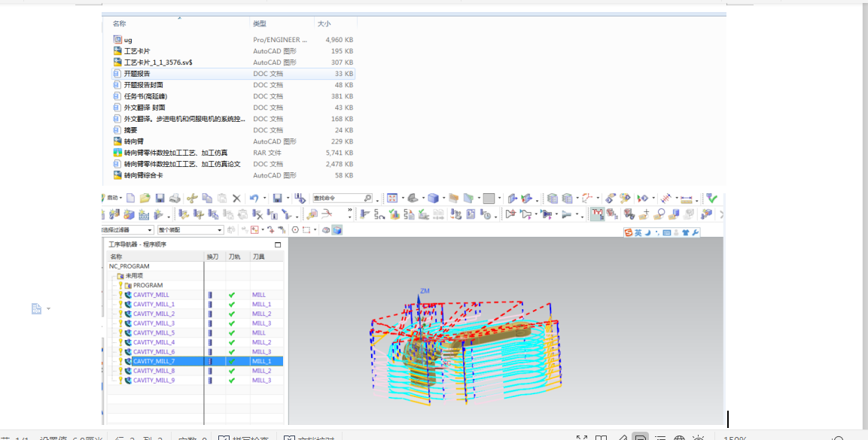
Task: Open the entire assembly dropdown
Action: [x=220, y=230]
